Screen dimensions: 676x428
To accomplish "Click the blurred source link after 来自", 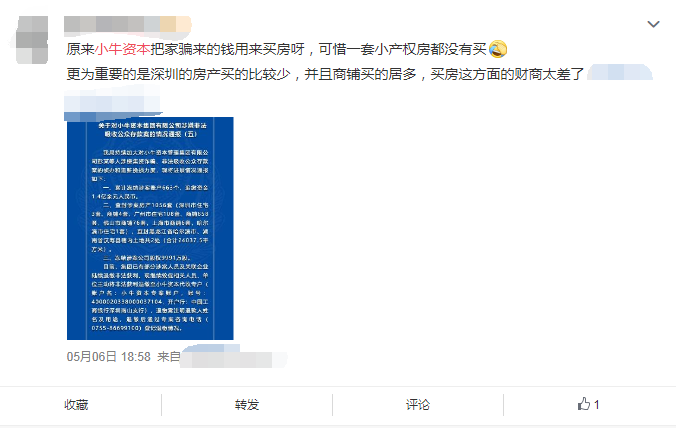I will pyautogui.click(x=233, y=357).
